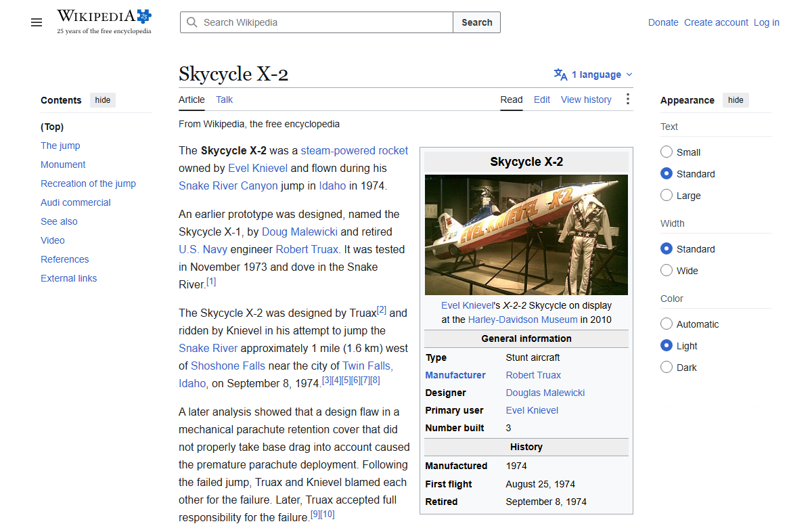Viewport: 812px width, 528px height.
Task: Open the three-dot more options icon
Action: click(x=628, y=100)
